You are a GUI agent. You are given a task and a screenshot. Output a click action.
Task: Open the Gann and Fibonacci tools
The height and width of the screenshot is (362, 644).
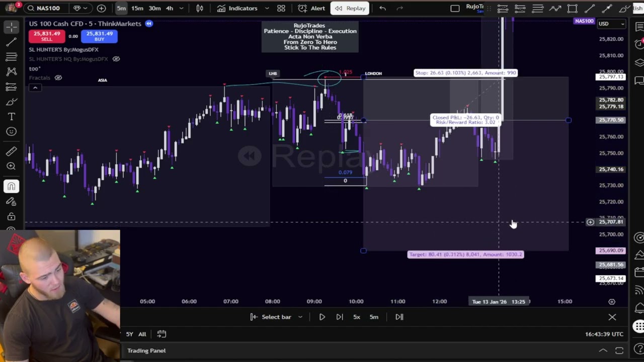point(11,57)
